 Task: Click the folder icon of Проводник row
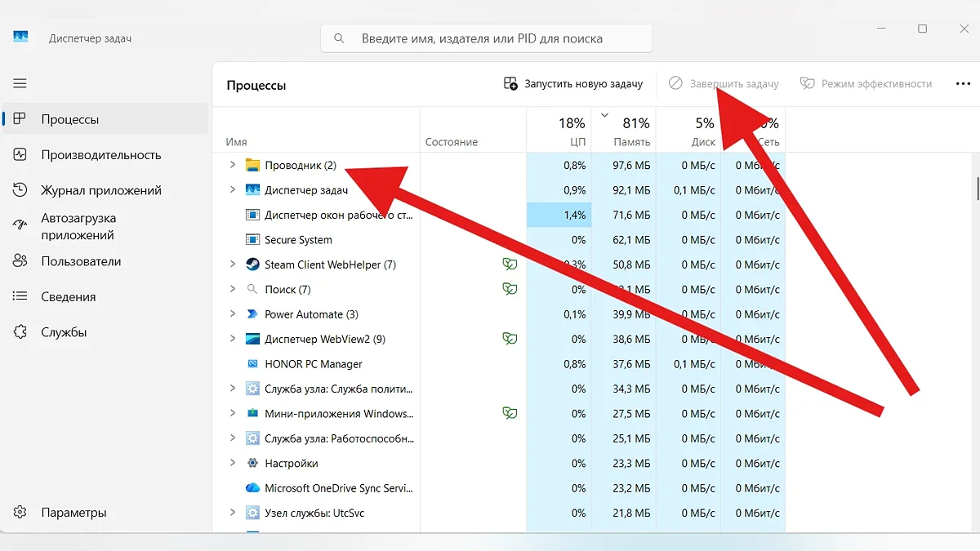point(252,166)
